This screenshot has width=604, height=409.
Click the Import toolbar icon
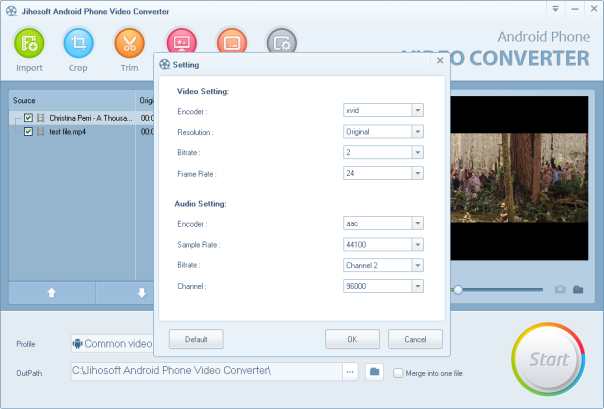(28, 44)
